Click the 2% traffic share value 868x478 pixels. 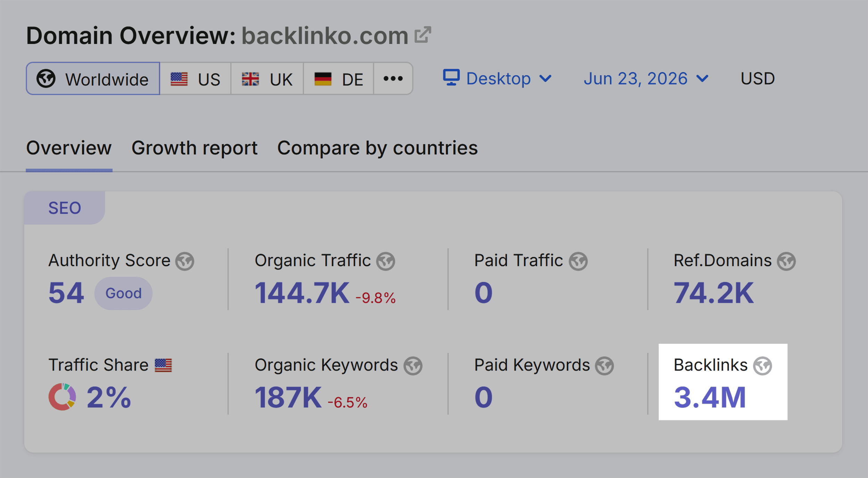click(x=109, y=398)
